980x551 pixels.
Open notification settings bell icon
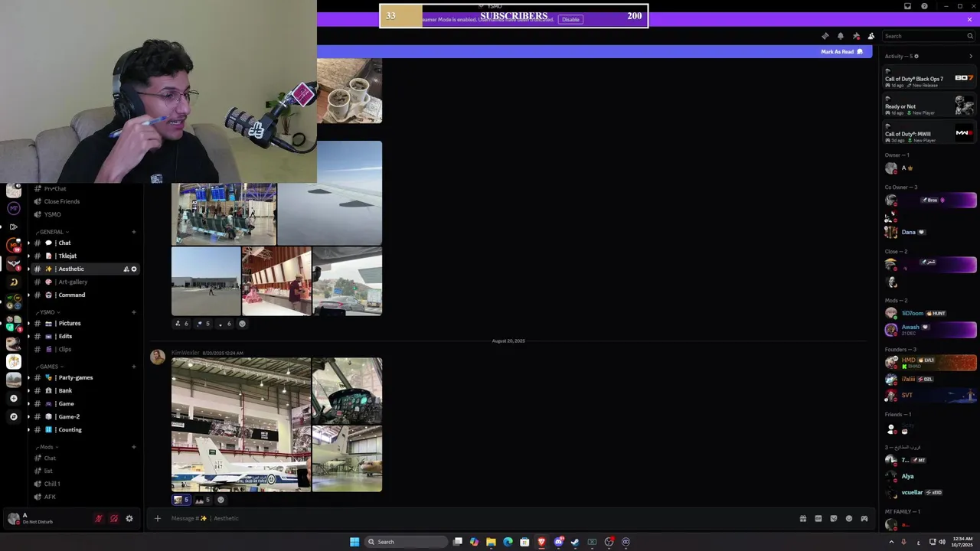(x=841, y=36)
